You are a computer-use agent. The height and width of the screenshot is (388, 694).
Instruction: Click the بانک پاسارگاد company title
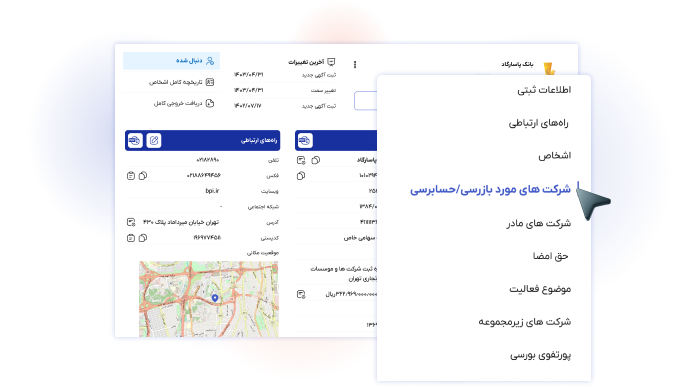pyautogui.click(x=517, y=64)
